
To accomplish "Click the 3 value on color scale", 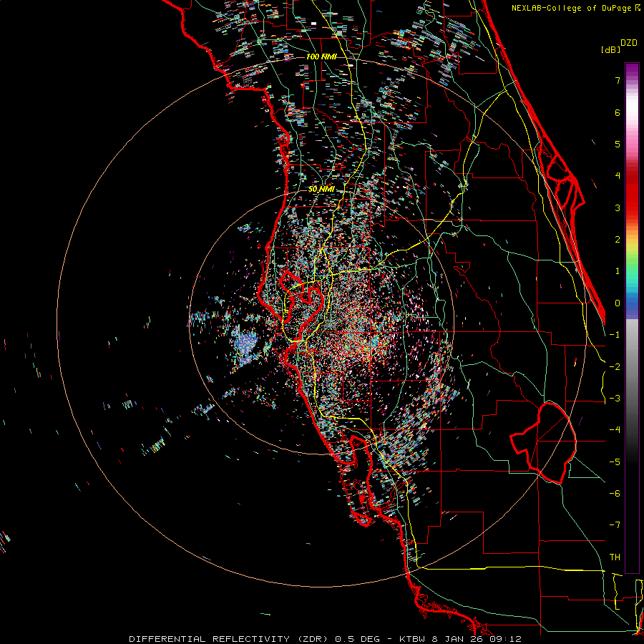I will (618, 208).
